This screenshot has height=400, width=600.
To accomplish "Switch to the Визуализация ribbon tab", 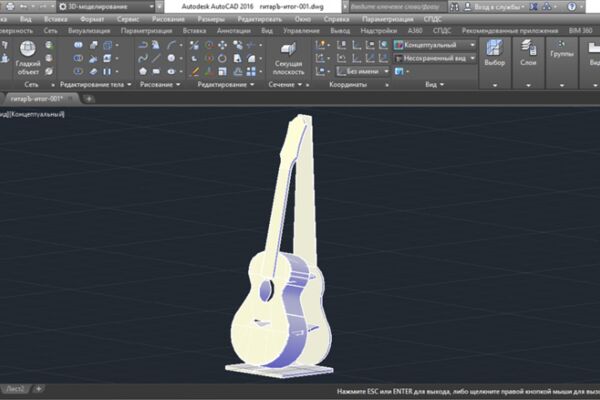I will click(89, 31).
